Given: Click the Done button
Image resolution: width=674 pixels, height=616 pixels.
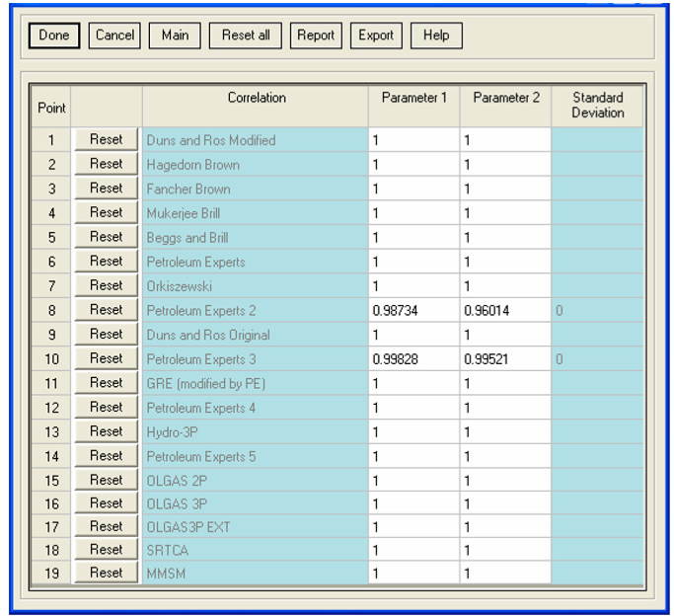Looking at the screenshot, I should point(54,36).
